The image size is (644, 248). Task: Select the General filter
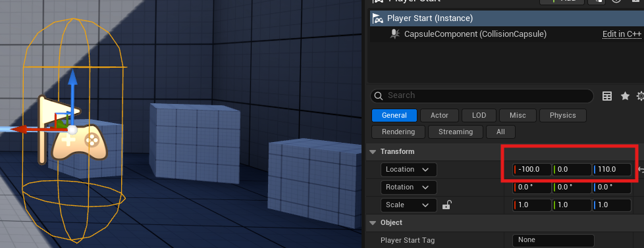point(394,115)
